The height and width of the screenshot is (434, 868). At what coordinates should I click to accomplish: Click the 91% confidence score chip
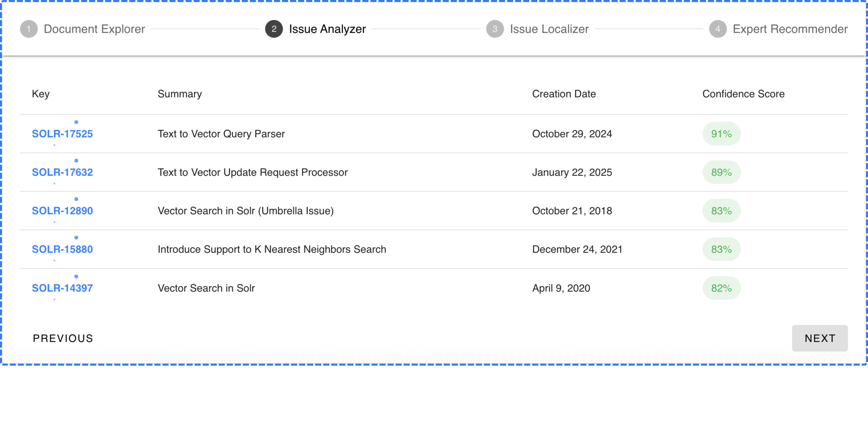coord(721,134)
